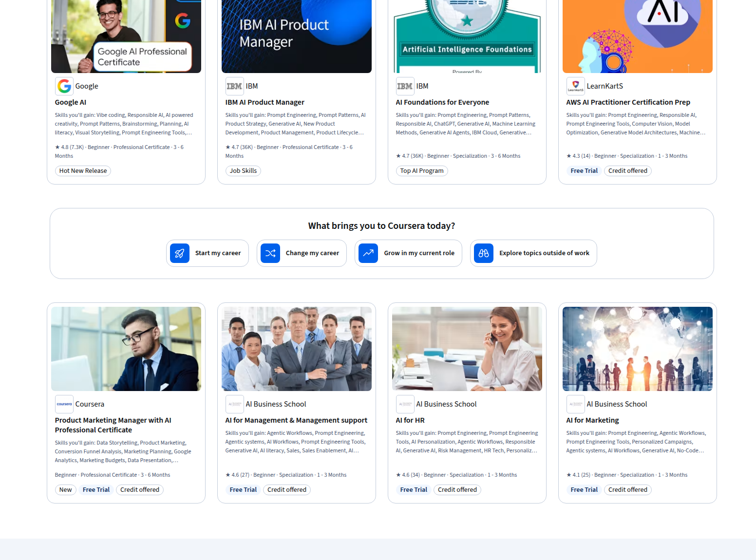This screenshot has height=560, width=756.
Task: Open AWS AI Practitioner Certification Prep title
Action: pos(628,102)
